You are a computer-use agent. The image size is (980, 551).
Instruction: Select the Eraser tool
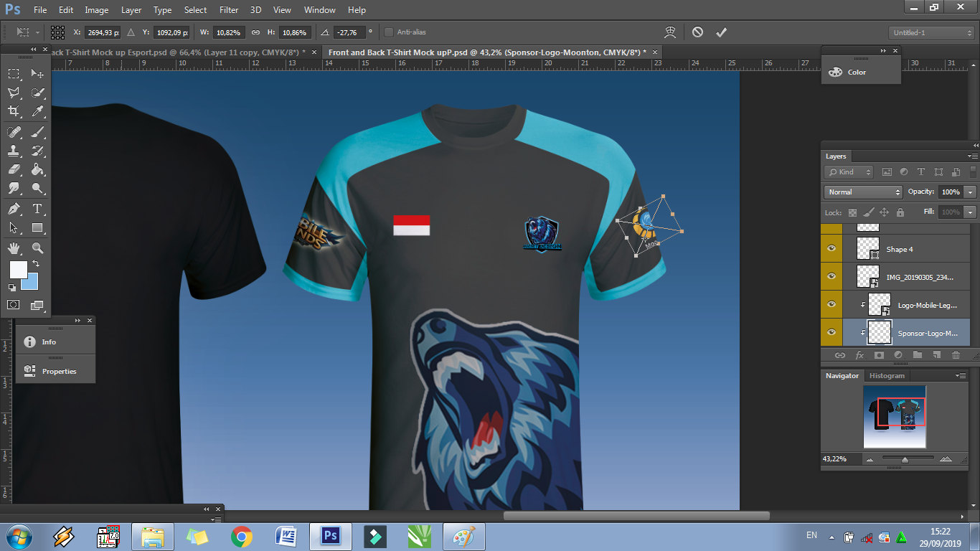tap(14, 169)
